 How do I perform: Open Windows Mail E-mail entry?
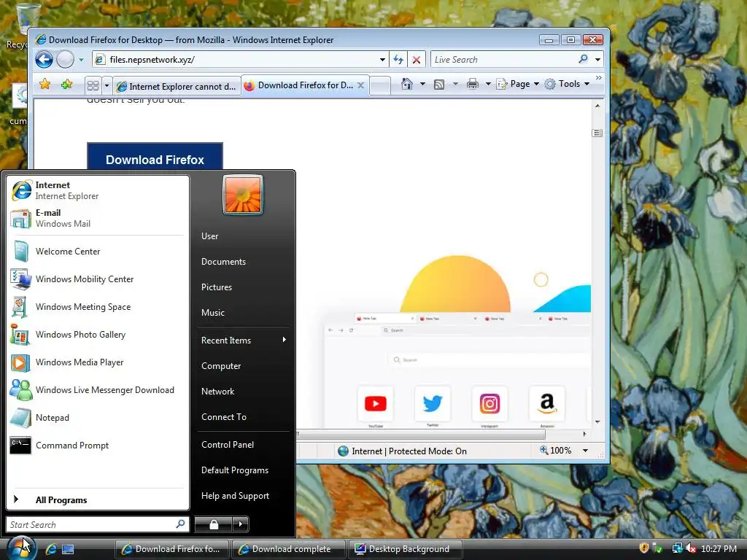point(97,218)
